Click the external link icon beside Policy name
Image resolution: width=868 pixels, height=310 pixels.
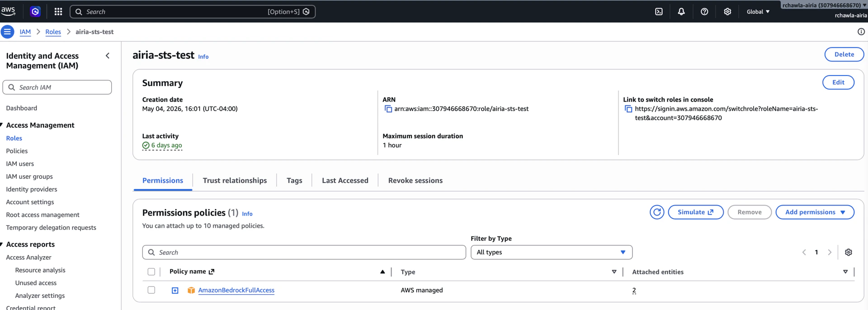(211, 272)
